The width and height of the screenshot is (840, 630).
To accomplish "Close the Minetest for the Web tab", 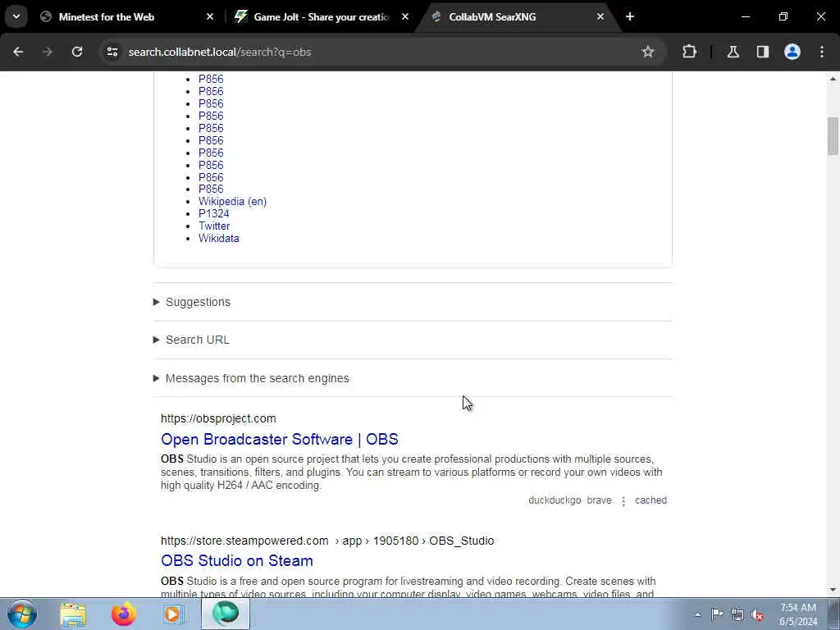I will tap(210, 17).
